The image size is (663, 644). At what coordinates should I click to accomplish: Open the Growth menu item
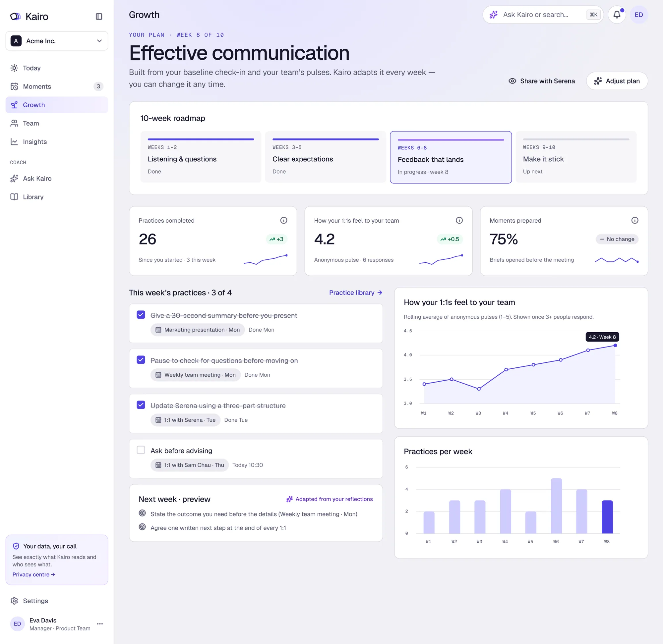pyautogui.click(x=57, y=105)
